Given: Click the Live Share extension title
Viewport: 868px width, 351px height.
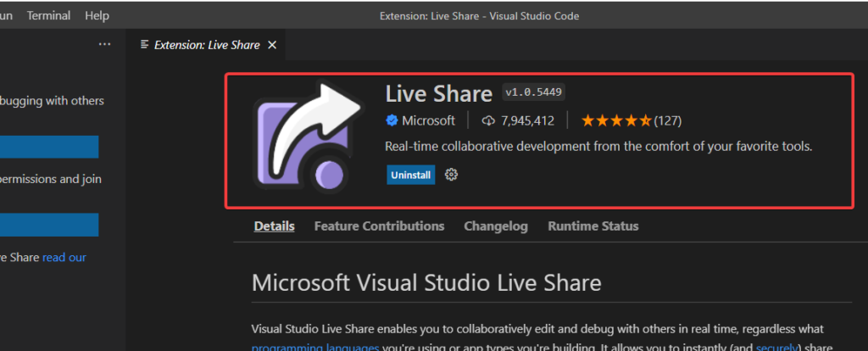Looking at the screenshot, I should point(439,93).
